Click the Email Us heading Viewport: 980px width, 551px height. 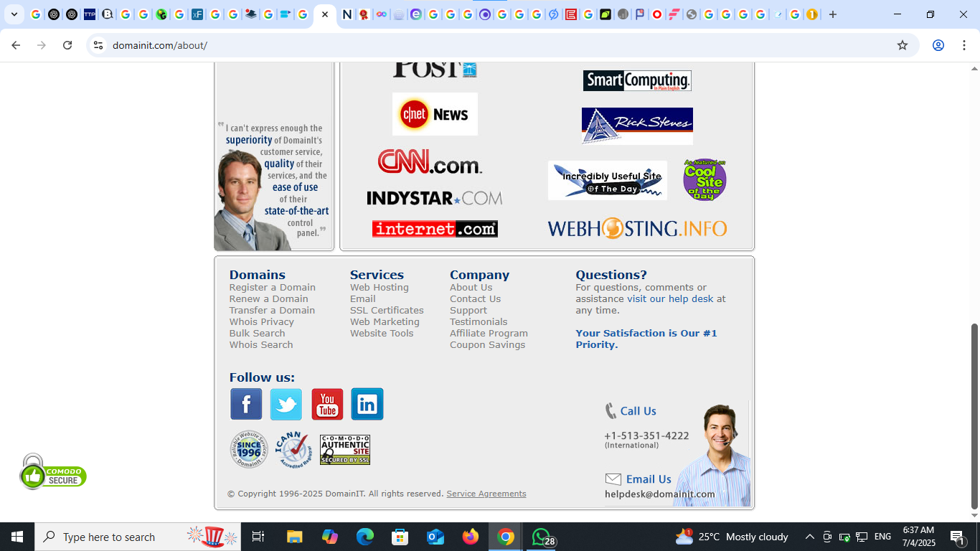(649, 479)
